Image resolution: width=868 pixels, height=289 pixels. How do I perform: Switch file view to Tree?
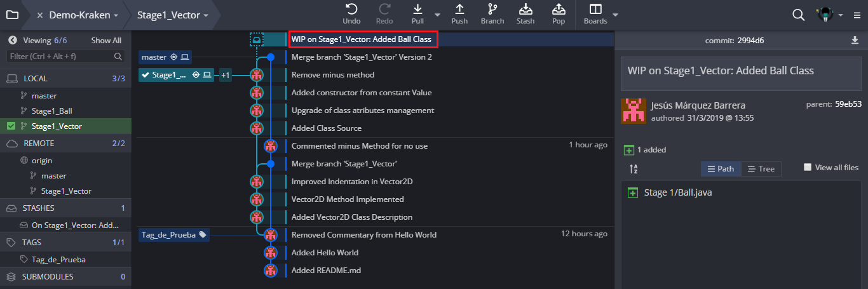[x=761, y=169]
